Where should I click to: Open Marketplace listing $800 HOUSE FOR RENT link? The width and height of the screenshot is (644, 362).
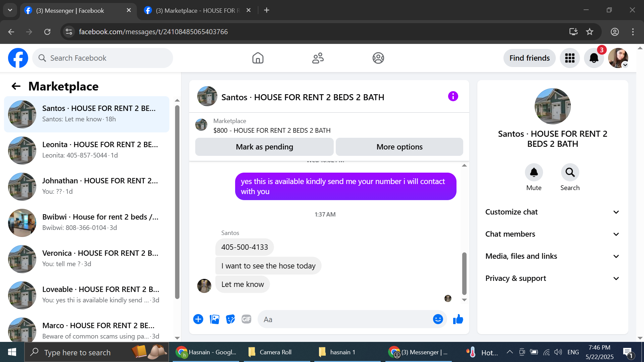tap(272, 130)
